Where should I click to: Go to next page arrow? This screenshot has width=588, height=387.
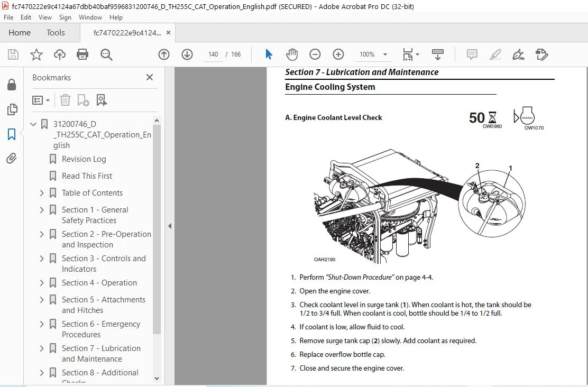click(x=187, y=54)
